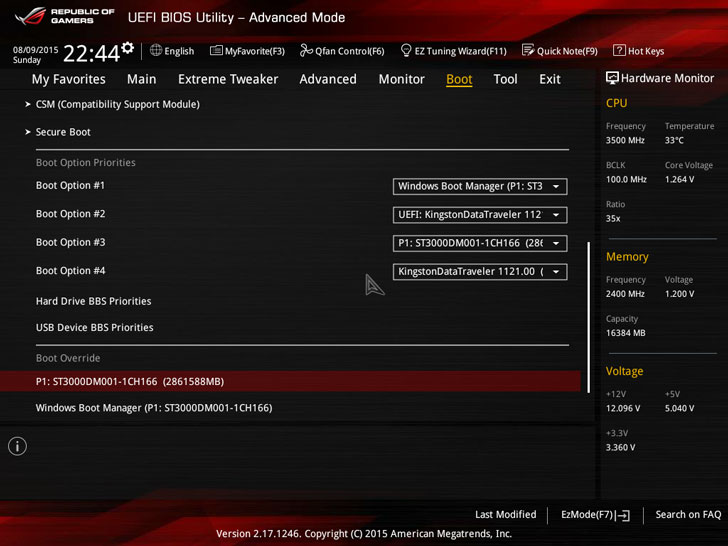This screenshot has height=546, width=728.
Task: Click the Hot Keys question mark icon
Action: (x=619, y=50)
